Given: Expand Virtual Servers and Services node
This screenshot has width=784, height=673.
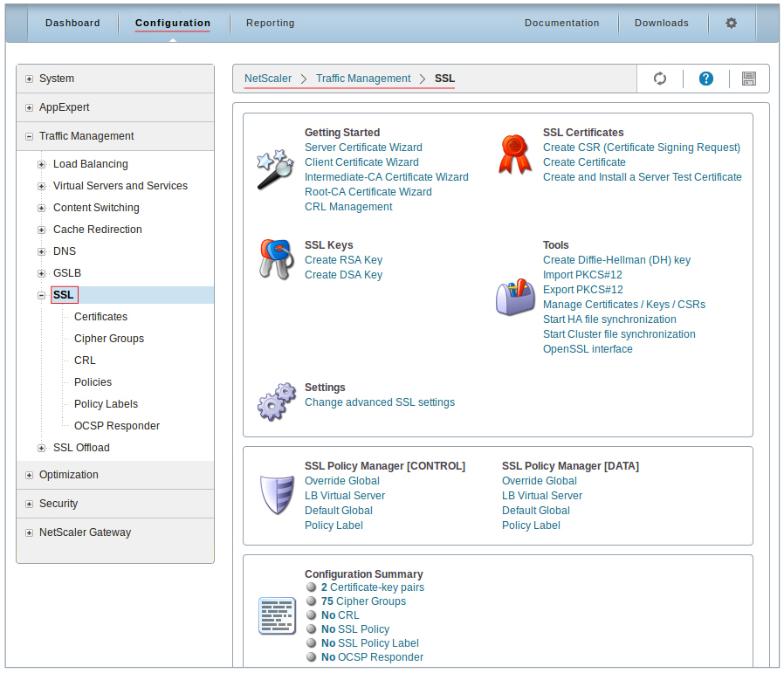Looking at the screenshot, I should [x=42, y=187].
